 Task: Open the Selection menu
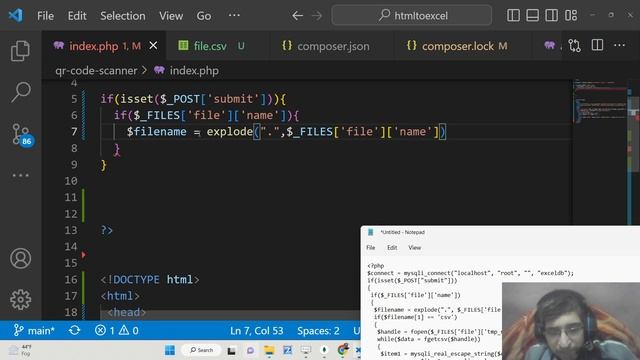point(122,16)
